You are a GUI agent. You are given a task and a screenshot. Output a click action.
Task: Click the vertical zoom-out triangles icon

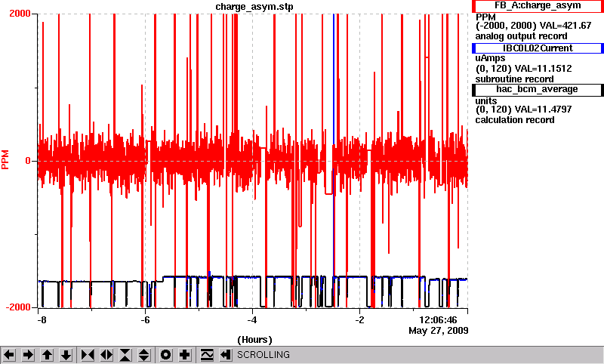pos(144,354)
